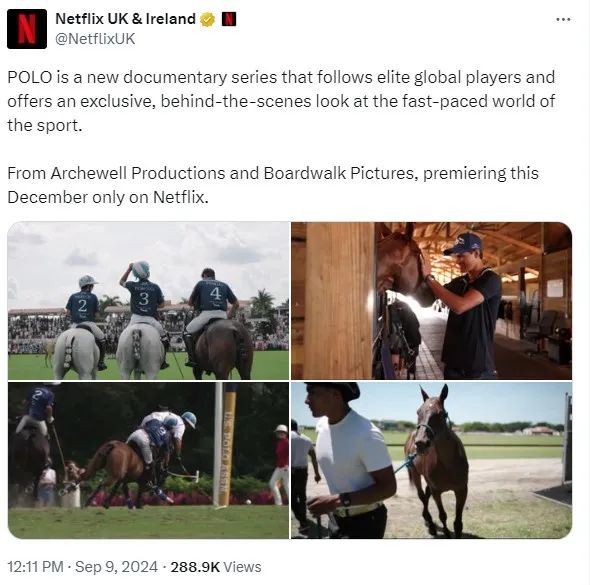Image resolution: width=590 pixels, height=585 pixels.
Task: Open photo of man leading a horse
Action: (x=432, y=460)
